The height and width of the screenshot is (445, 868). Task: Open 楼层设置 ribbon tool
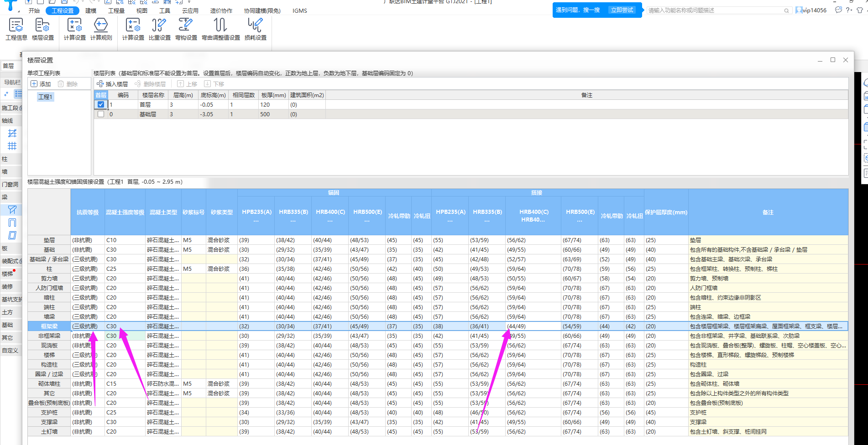tap(43, 29)
